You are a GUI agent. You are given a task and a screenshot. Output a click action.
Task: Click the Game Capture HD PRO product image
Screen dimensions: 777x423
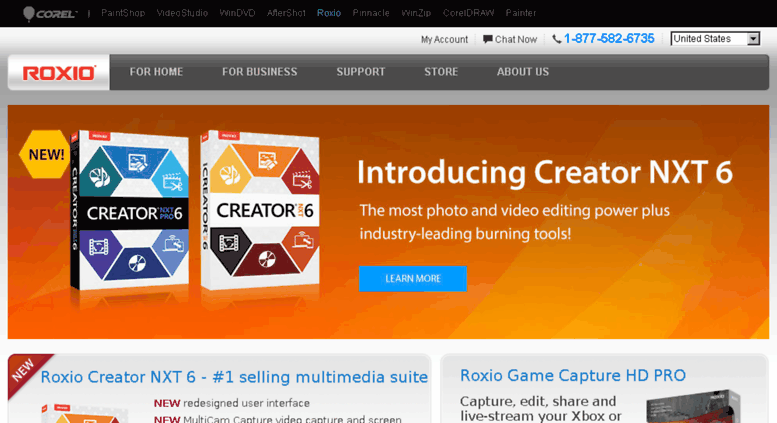[694, 406]
